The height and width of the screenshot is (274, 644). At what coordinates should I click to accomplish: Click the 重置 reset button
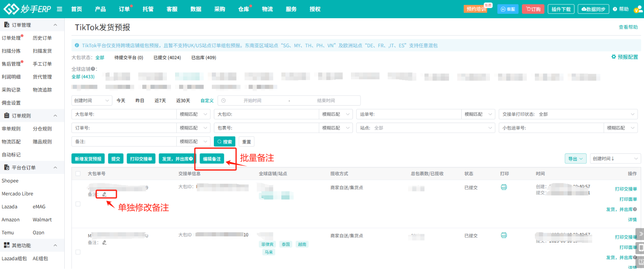247,142
